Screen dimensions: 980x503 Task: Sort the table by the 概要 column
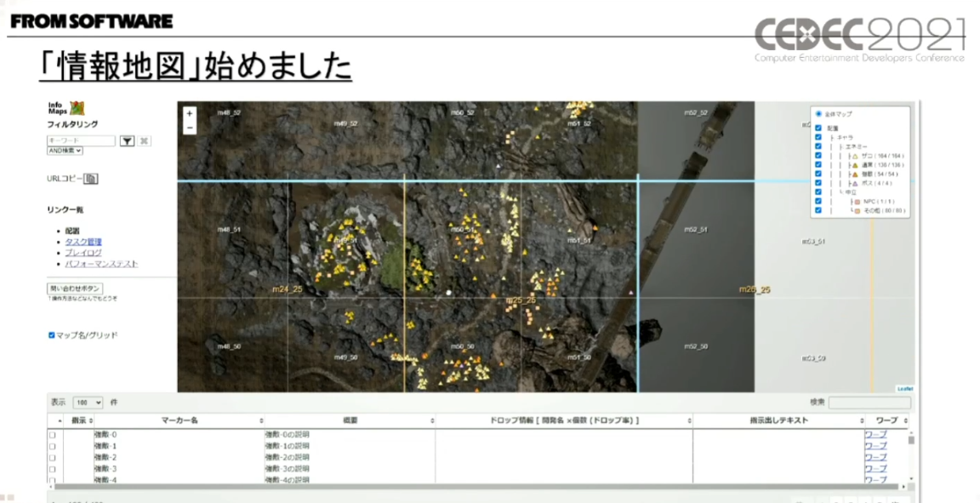[x=350, y=420]
